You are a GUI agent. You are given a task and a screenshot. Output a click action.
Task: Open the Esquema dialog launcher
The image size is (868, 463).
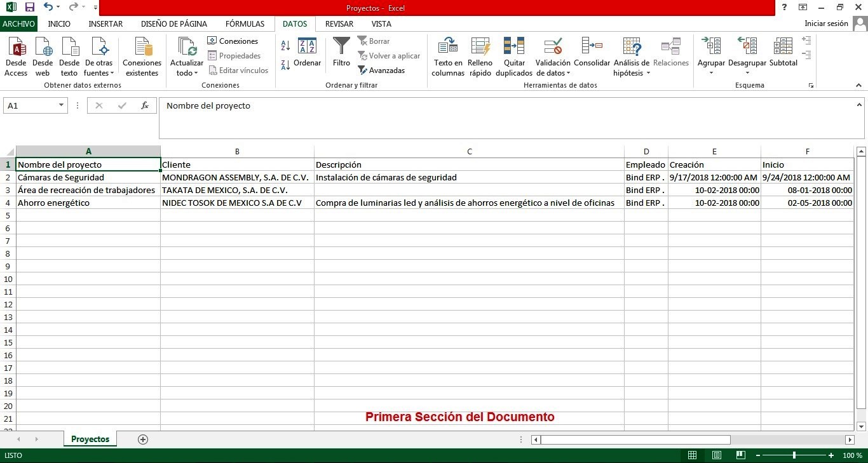click(811, 85)
